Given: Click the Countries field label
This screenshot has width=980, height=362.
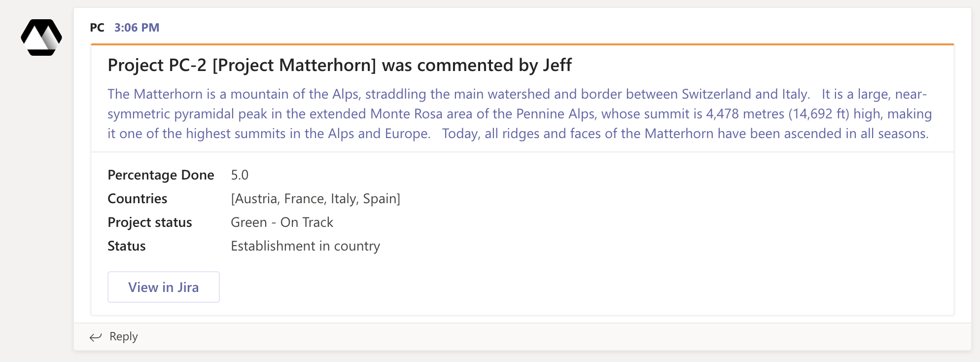Looking at the screenshot, I should (138, 199).
